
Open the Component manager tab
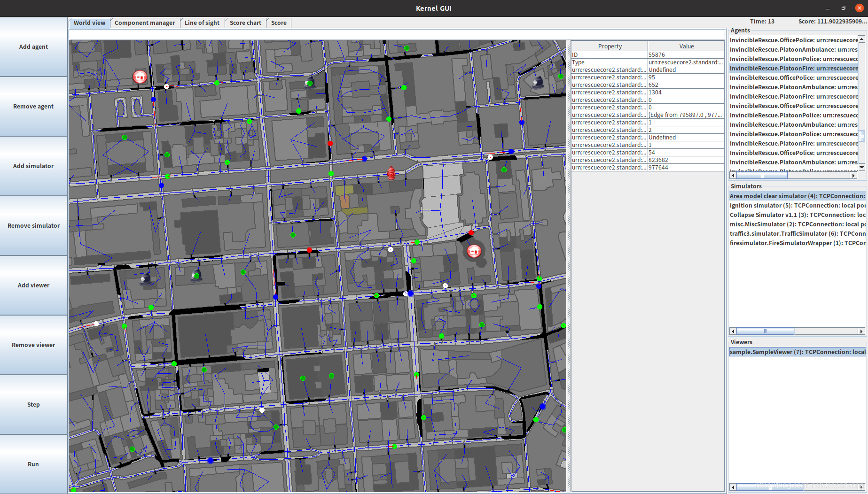point(145,23)
